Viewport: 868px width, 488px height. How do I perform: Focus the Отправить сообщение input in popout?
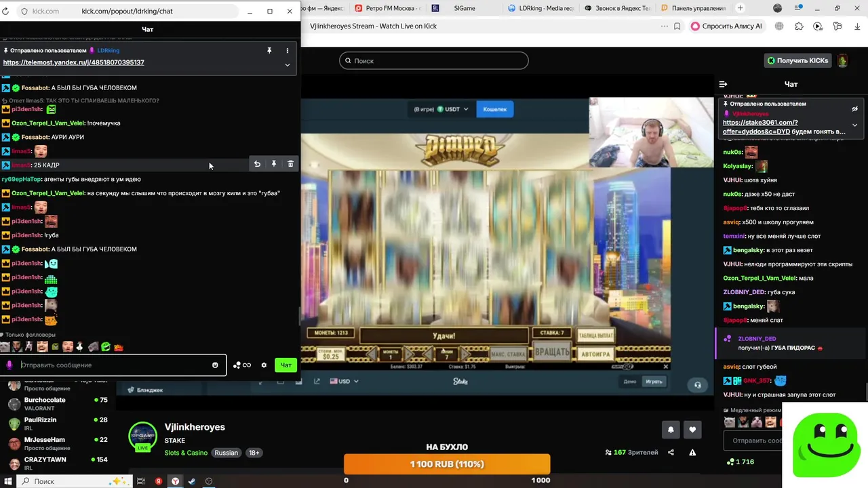point(113,365)
